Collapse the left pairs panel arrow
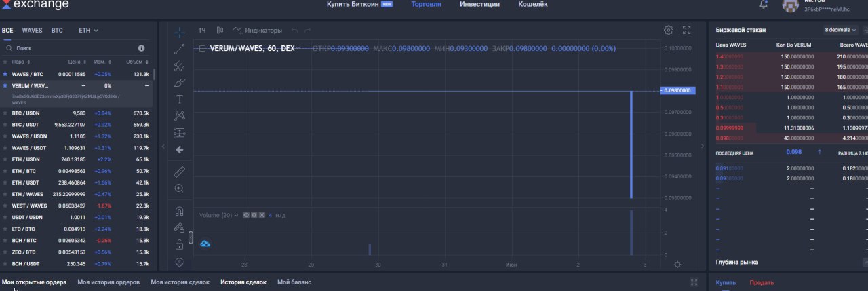This screenshot has width=868, height=291. point(162,147)
